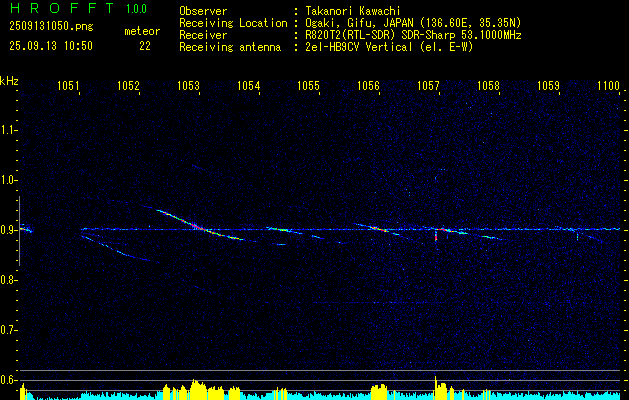Click the 1051 time axis label

pos(69,85)
